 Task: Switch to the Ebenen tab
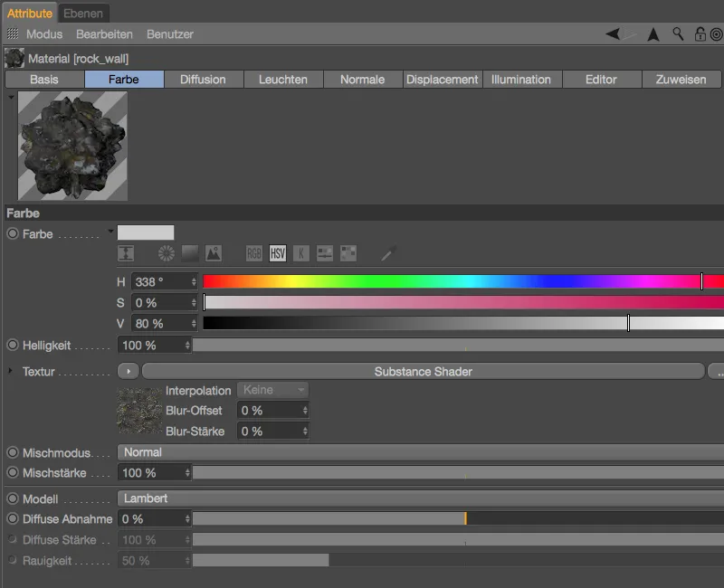(x=83, y=14)
